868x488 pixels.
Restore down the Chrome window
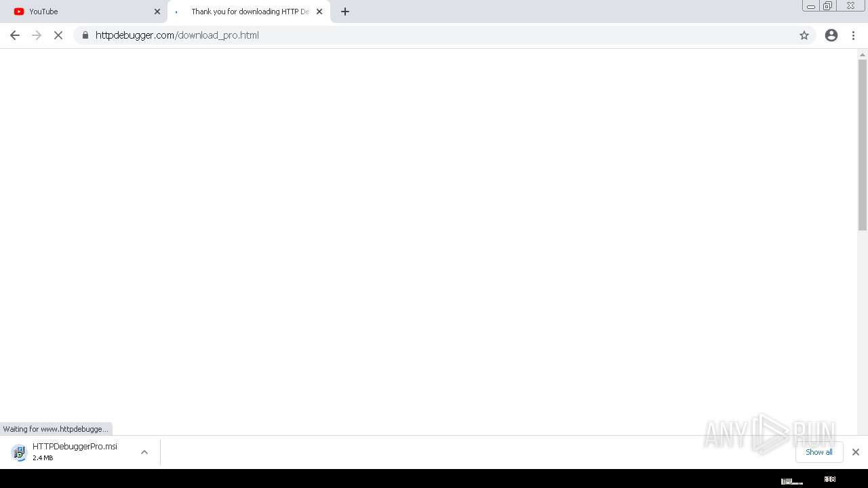827,6
